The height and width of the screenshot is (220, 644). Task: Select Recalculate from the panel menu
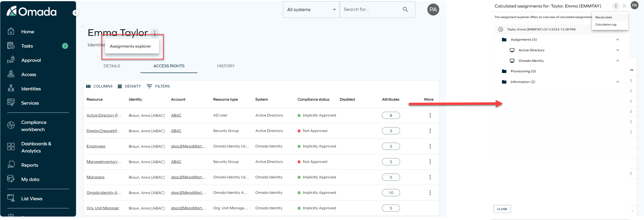(610, 17)
